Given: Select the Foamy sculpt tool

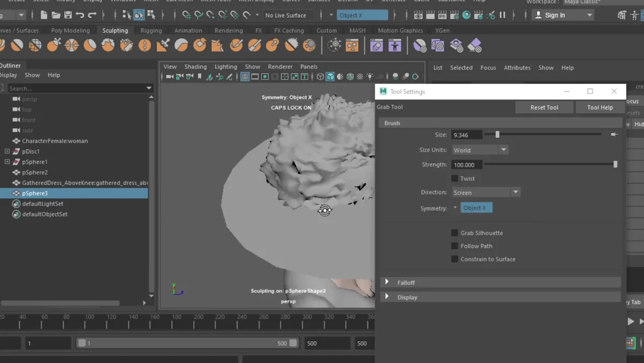Looking at the screenshot, I should pyautogui.click(x=108, y=46).
